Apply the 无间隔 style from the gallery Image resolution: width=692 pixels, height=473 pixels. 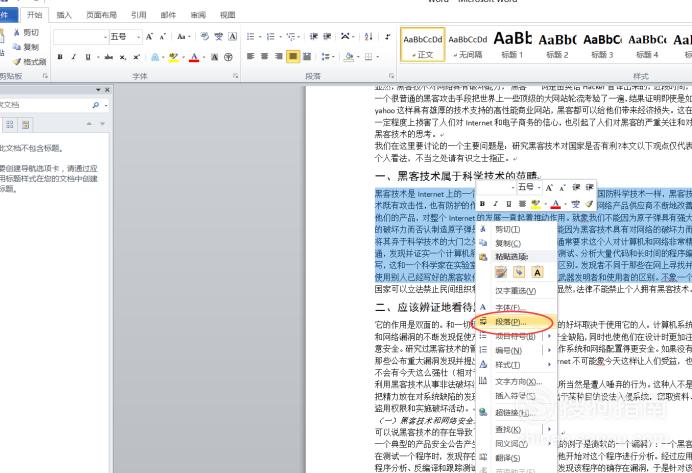pyautogui.click(x=468, y=44)
